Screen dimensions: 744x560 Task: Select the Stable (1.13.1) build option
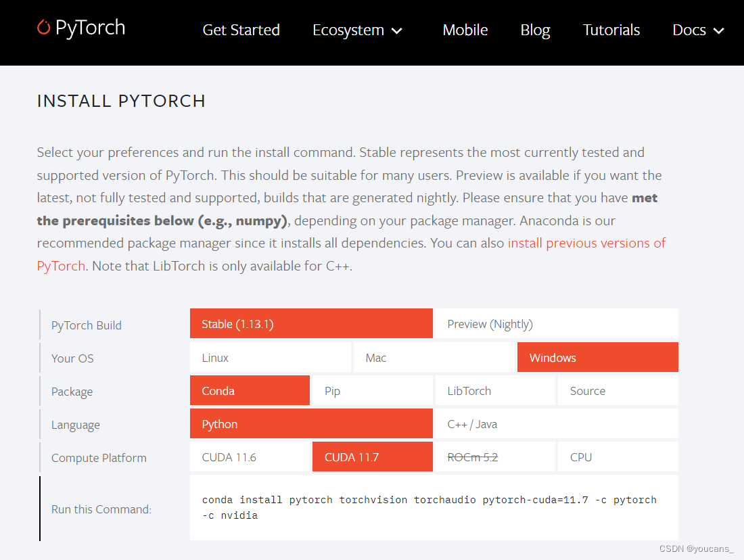point(311,324)
